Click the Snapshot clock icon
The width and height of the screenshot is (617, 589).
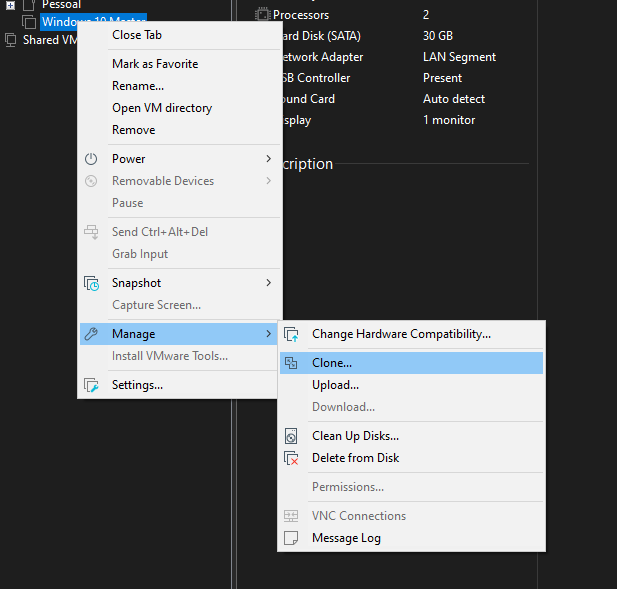tap(91, 283)
